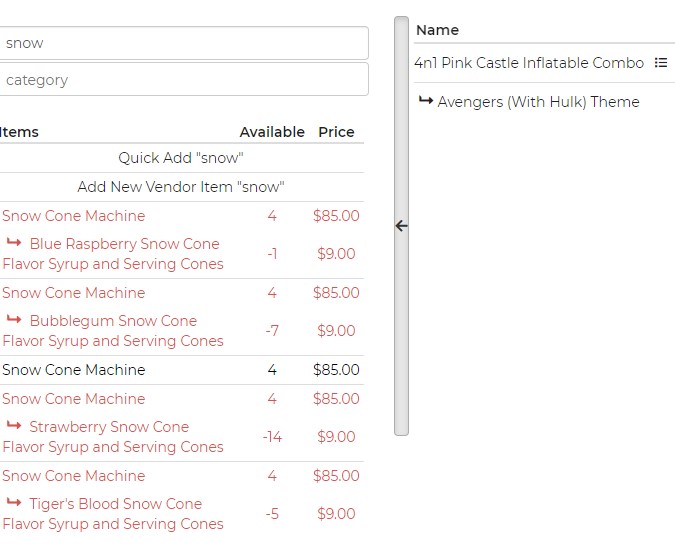This screenshot has height=549, width=675.
Task: Click the Available column header
Action: [x=272, y=132]
